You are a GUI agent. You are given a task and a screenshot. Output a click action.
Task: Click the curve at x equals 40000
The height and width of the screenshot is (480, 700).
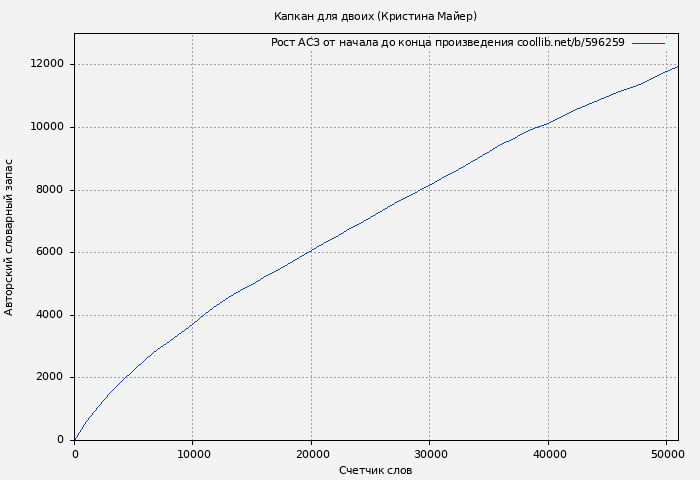pos(548,123)
